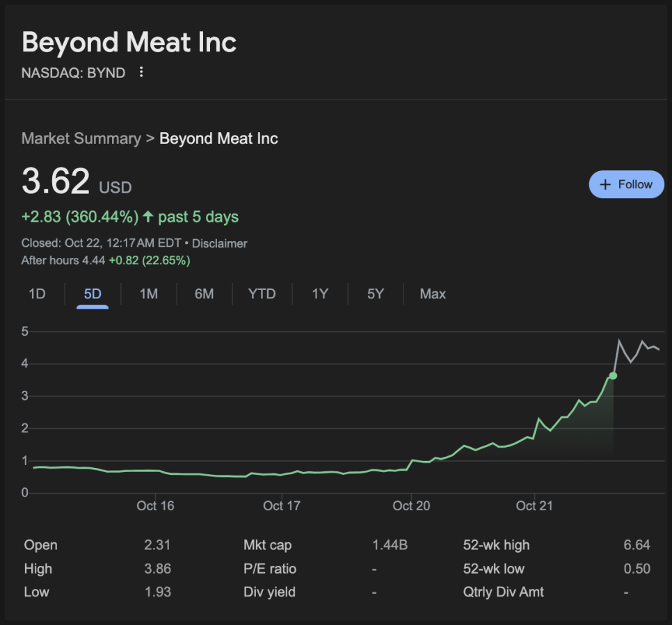This screenshot has height=625, width=672.
Task: Show the YTD chart range
Action: [262, 294]
